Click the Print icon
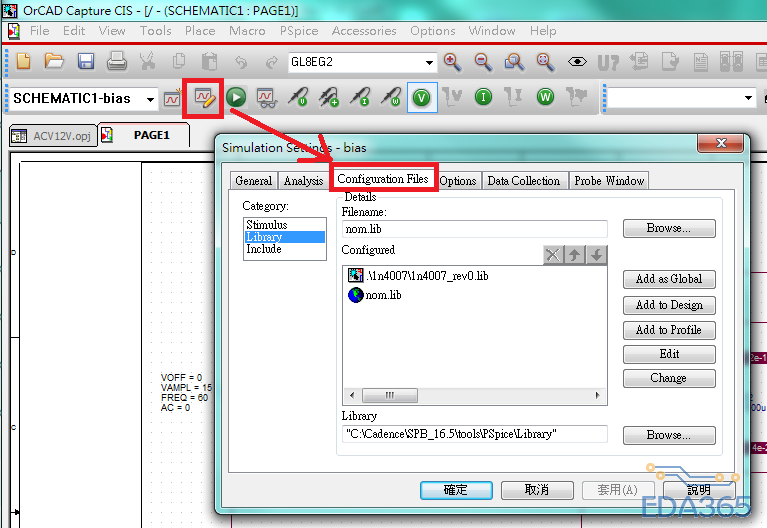This screenshot has width=767, height=528. coord(117,62)
